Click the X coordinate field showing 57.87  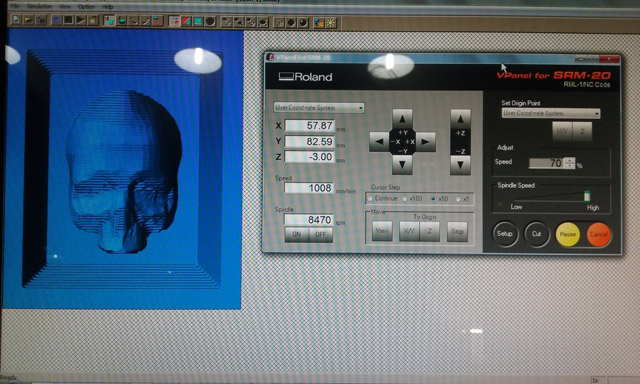tap(309, 125)
